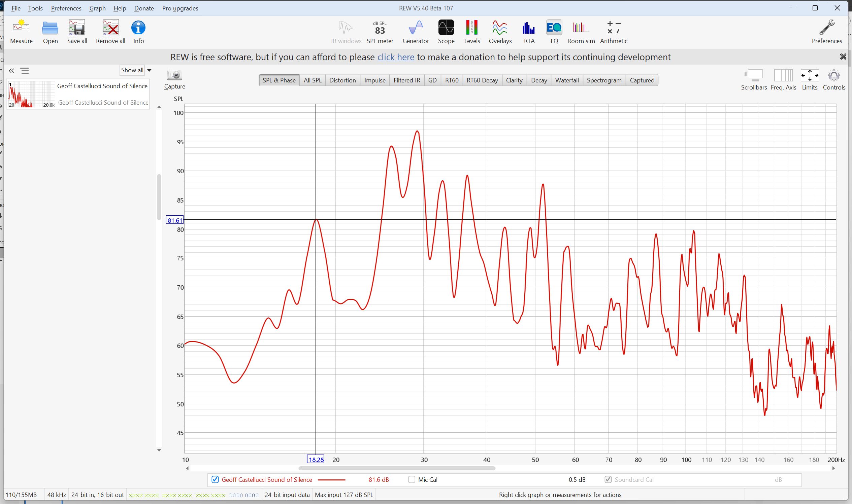Image resolution: width=852 pixels, height=504 pixels.
Task: Click the Capture camera icon
Action: pyautogui.click(x=174, y=76)
